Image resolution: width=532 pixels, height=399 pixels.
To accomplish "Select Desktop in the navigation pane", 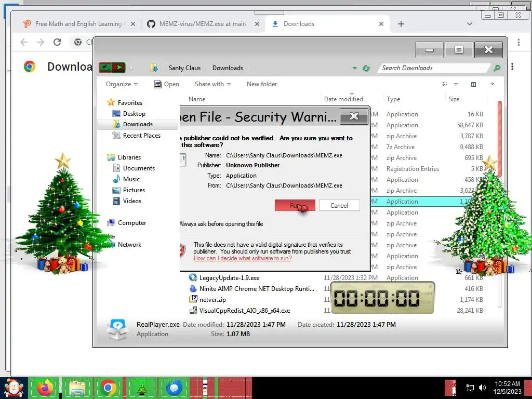I will tap(129, 114).
